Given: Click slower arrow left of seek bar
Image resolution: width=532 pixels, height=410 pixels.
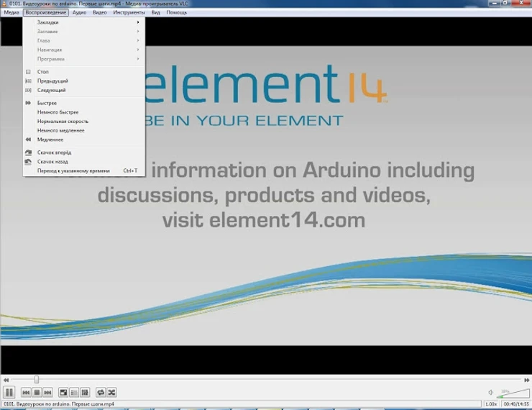Looking at the screenshot, I should click(6, 380).
